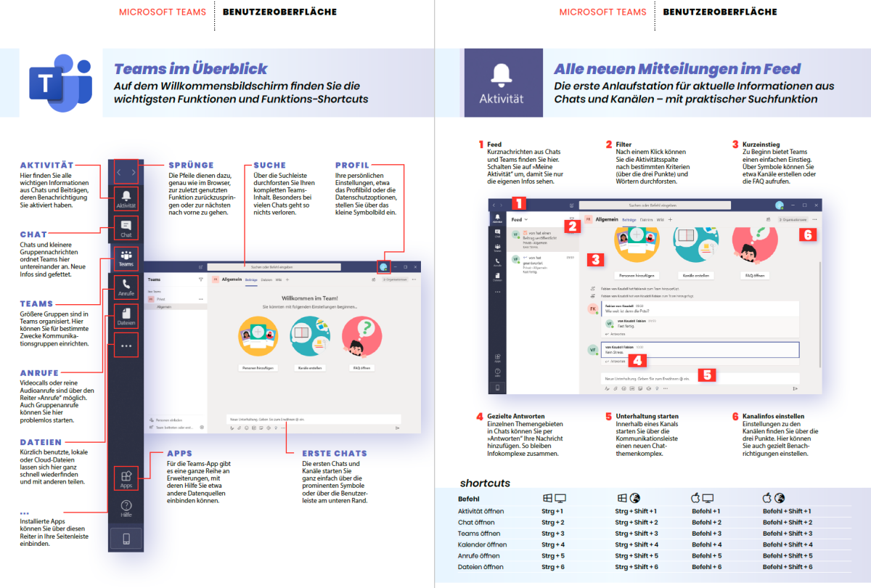
Task: Click profile avatar in the left Teams window
Action: tap(383, 267)
